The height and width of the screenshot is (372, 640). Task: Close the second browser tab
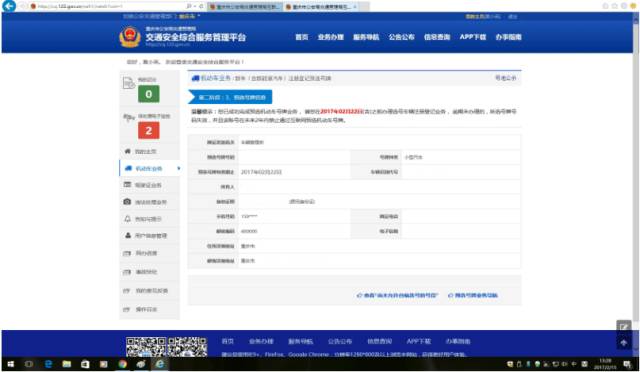(355, 7)
